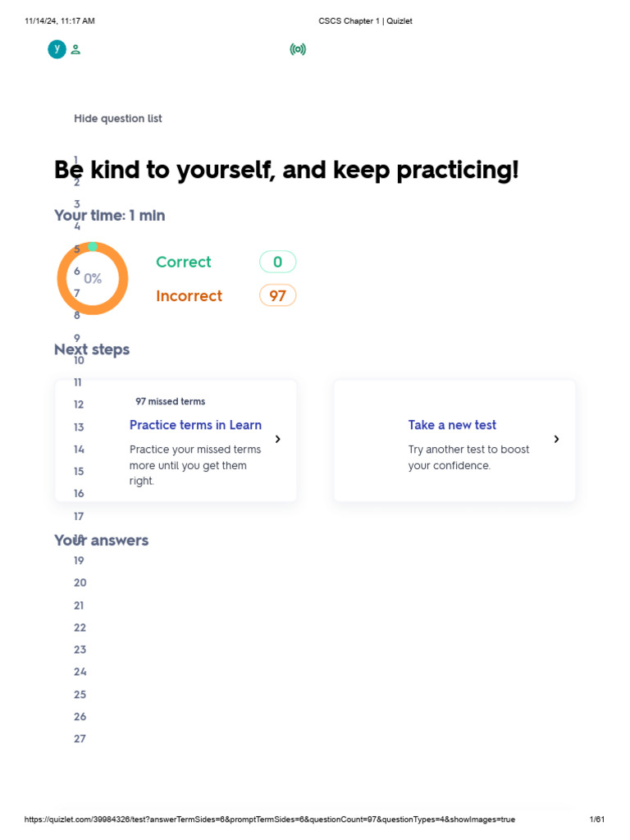Click the green live broadcast icon
The width and height of the screenshot is (630, 840).
[298, 50]
